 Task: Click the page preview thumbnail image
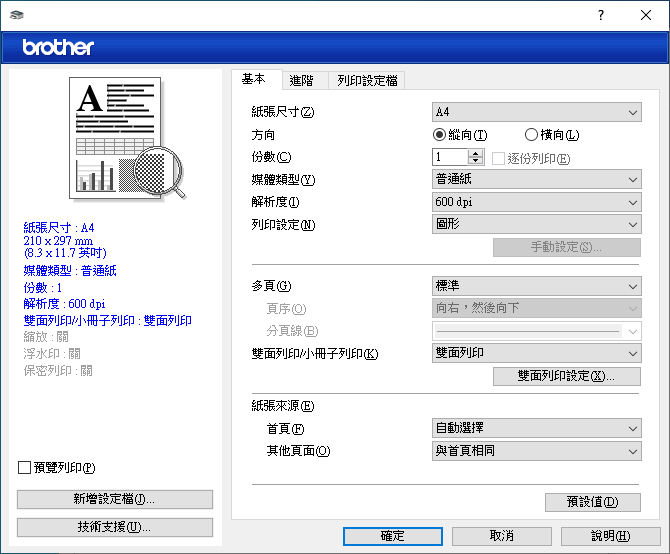[127, 138]
